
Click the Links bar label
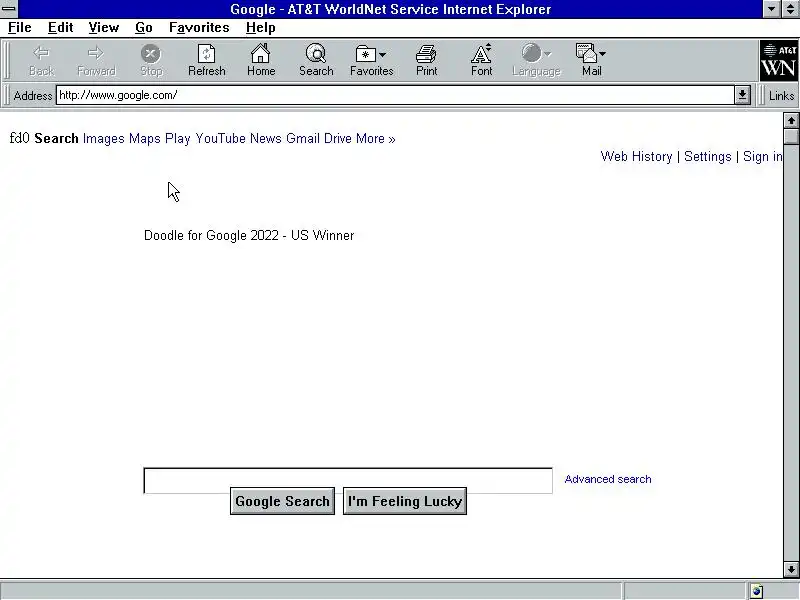pos(781,96)
